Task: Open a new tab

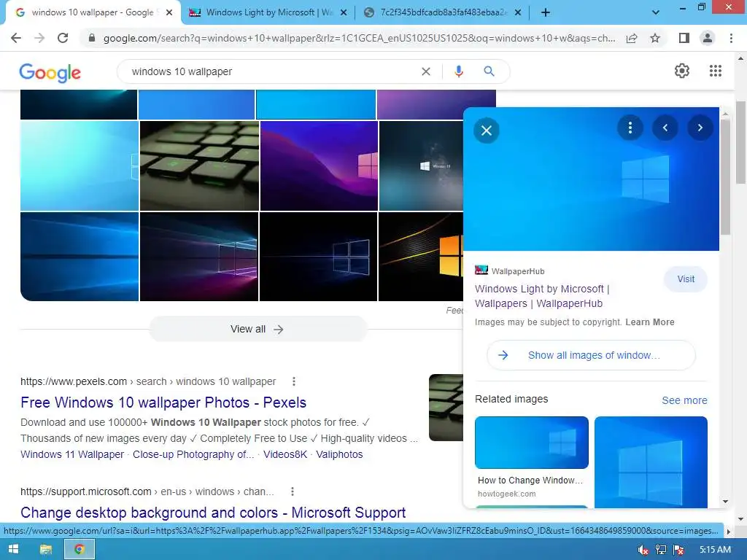Action: click(546, 12)
